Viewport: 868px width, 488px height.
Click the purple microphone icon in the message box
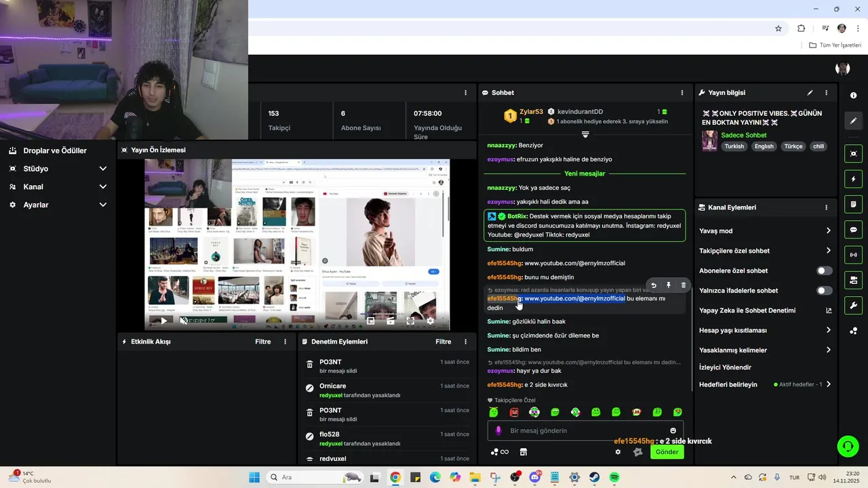pos(498,430)
